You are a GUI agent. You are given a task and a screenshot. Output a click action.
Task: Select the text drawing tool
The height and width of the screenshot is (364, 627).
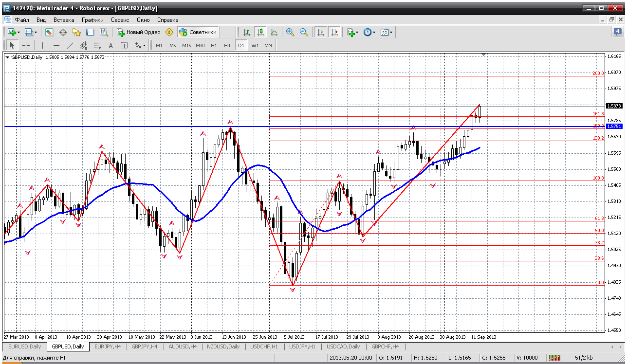(111, 45)
